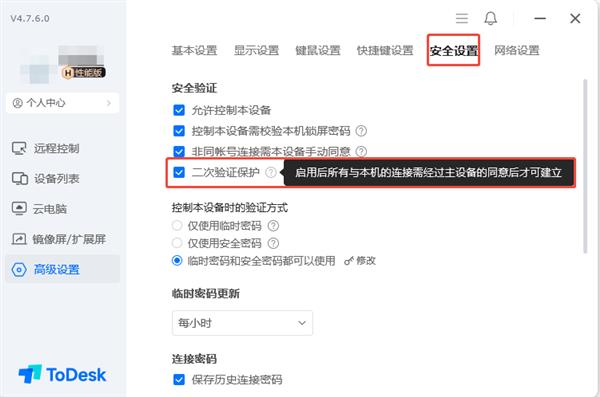600x397 pixels.
Task: Click the 高级设置 hexagon gear icon
Action: (19, 270)
